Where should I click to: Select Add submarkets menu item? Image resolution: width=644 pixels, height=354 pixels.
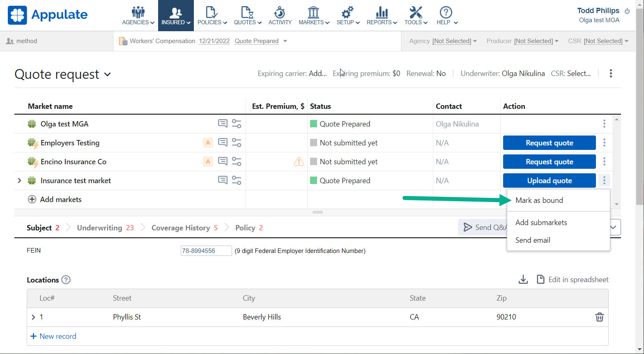[x=559, y=223]
